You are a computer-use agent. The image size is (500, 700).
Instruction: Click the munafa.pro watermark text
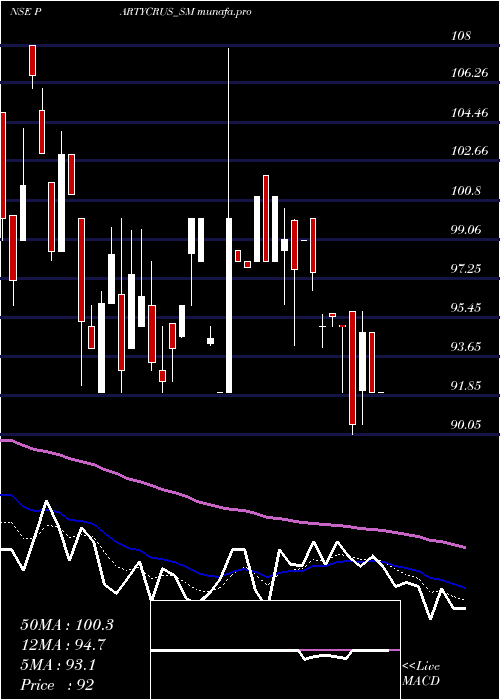[224, 12]
